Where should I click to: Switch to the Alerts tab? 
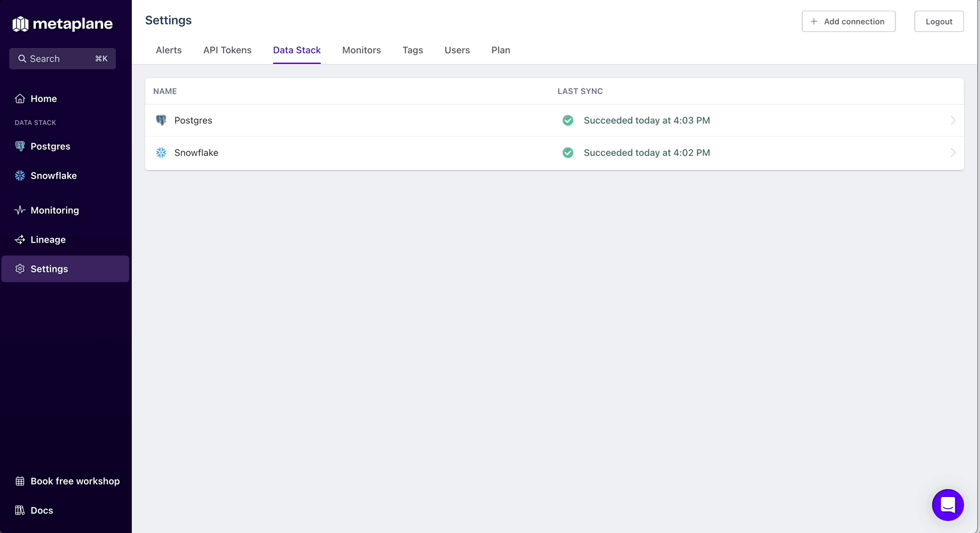168,50
